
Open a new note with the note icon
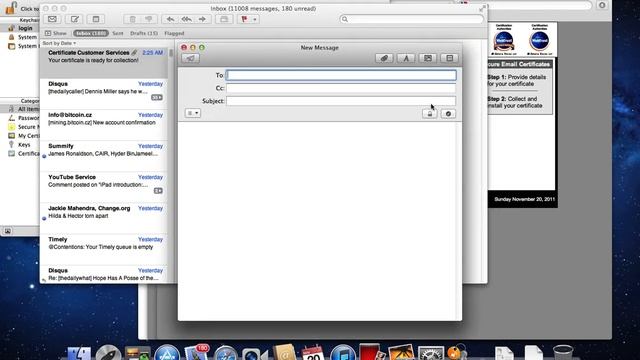[x=96, y=19]
